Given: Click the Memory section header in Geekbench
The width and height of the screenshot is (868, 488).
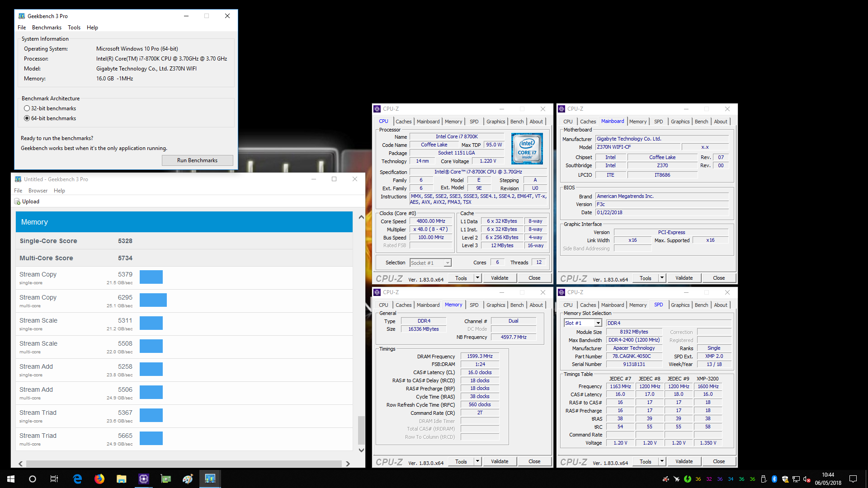Looking at the screenshot, I should (184, 222).
